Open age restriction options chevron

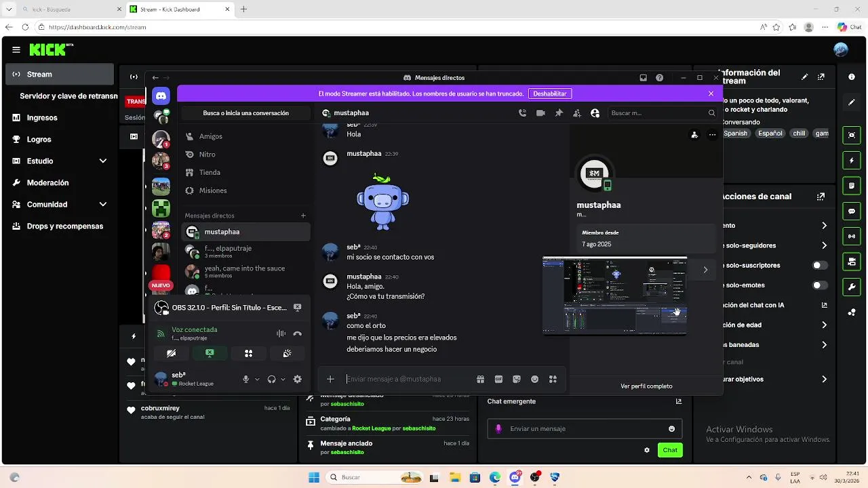pos(825,325)
